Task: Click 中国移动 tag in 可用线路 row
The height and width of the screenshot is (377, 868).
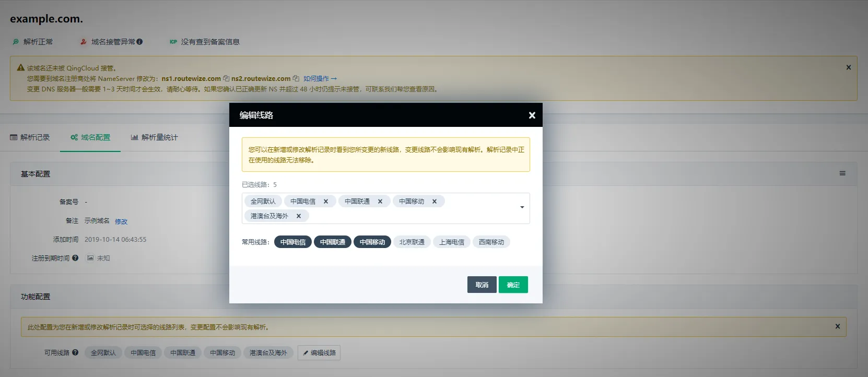Action: [222, 353]
